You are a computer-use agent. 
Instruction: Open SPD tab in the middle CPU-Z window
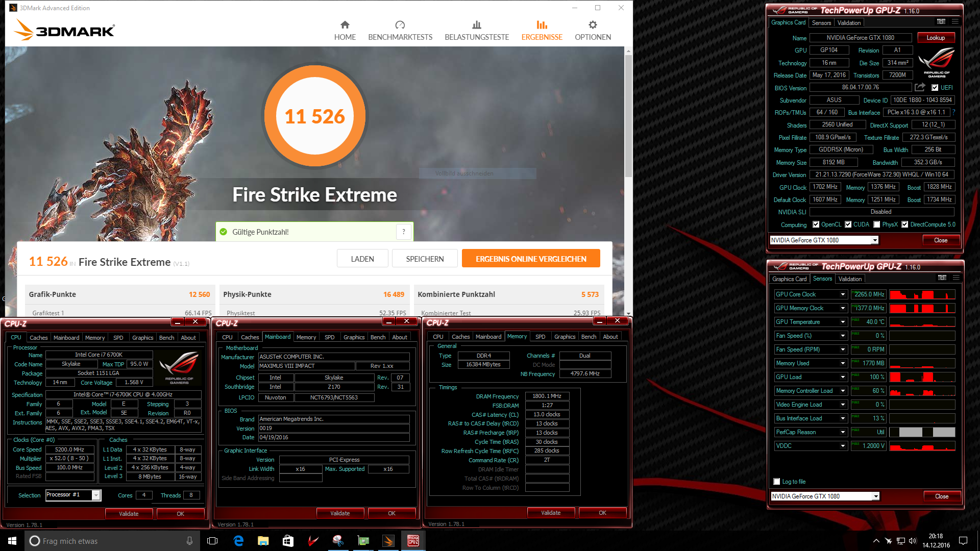tap(330, 337)
